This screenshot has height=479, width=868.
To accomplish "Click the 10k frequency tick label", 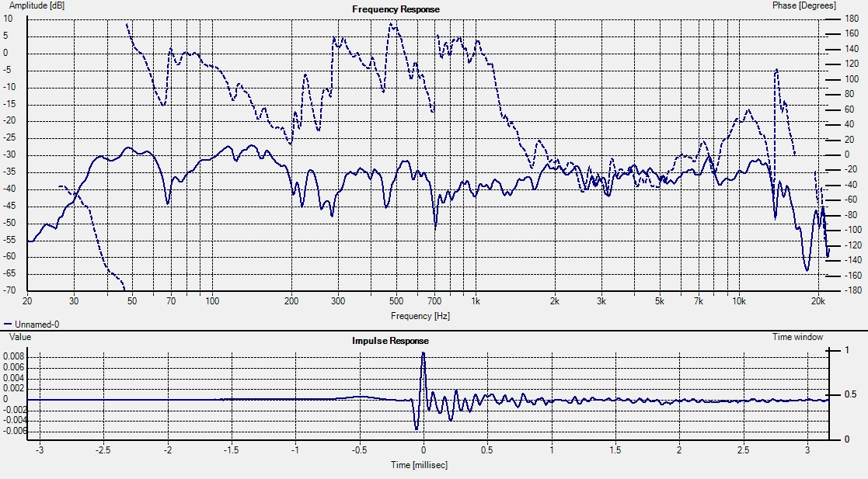I will pyautogui.click(x=738, y=301).
